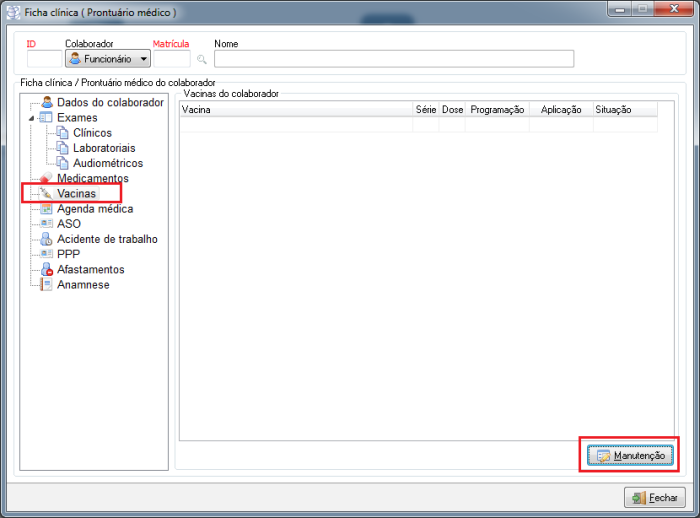Click the Medicamentos pill icon
700x518 pixels.
[47, 178]
